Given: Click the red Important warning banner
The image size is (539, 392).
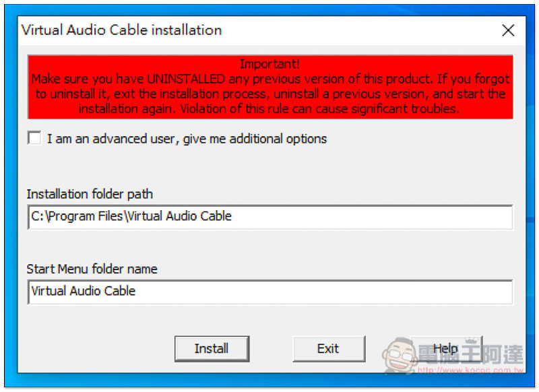Looking at the screenshot, I should click(270, 87).
